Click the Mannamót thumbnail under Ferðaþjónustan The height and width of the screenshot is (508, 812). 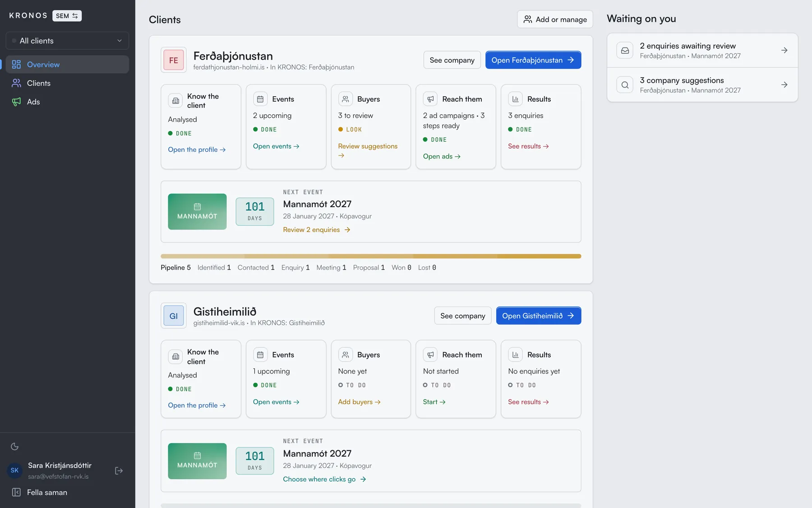[197, 212]
